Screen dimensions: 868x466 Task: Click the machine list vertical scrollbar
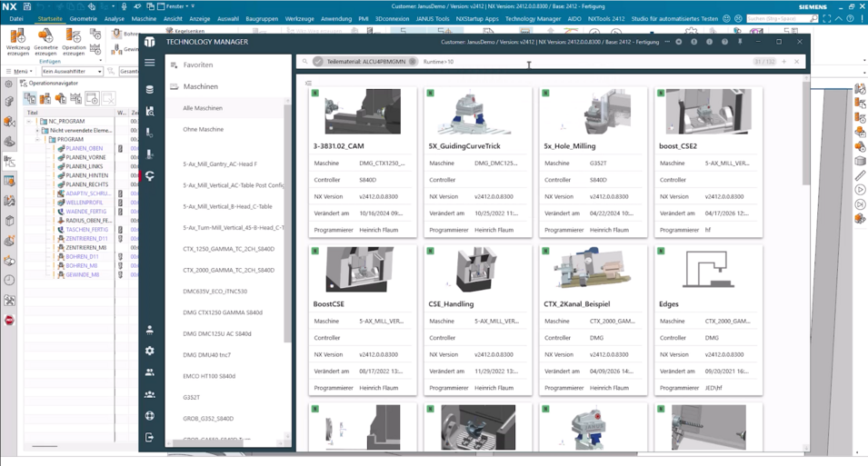coord(287,223)
